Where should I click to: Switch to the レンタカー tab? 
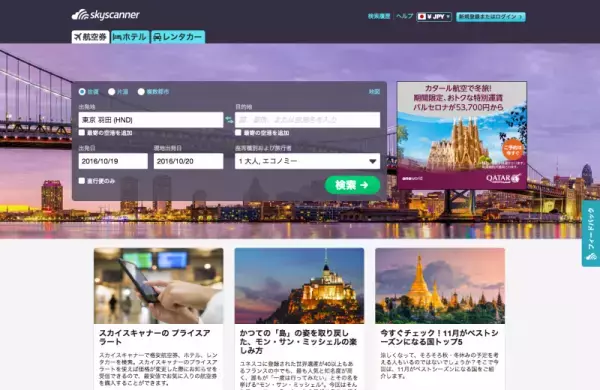click(178, 37)
